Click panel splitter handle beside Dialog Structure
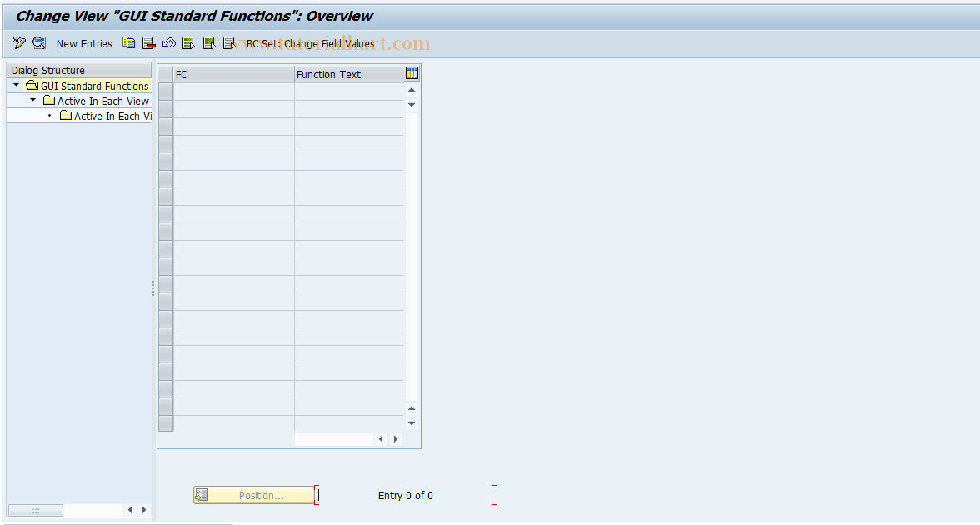The width and height of the screenshot is (980, 525). click(153, 288)
